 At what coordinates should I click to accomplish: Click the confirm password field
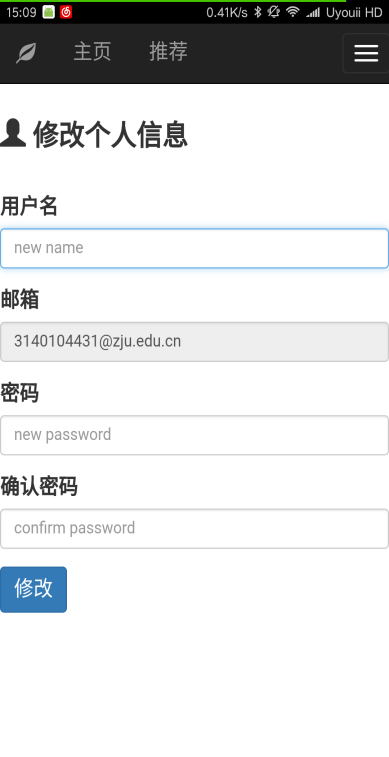coord(194,529)
